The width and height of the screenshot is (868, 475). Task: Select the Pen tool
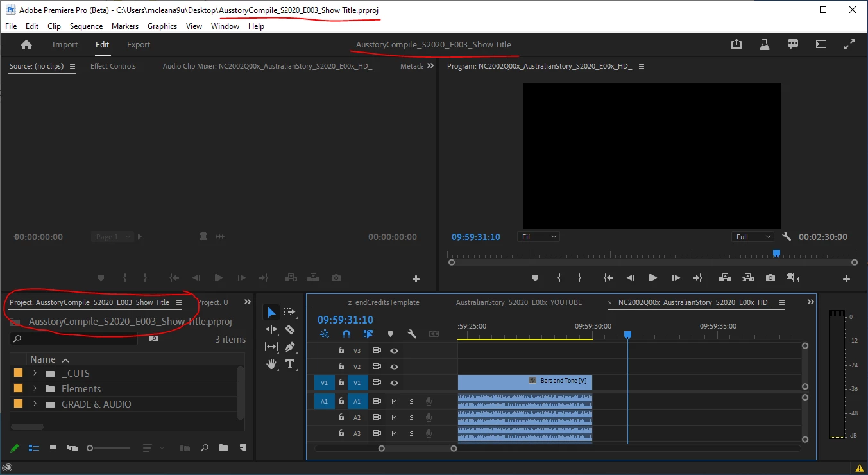pos(289,347)
